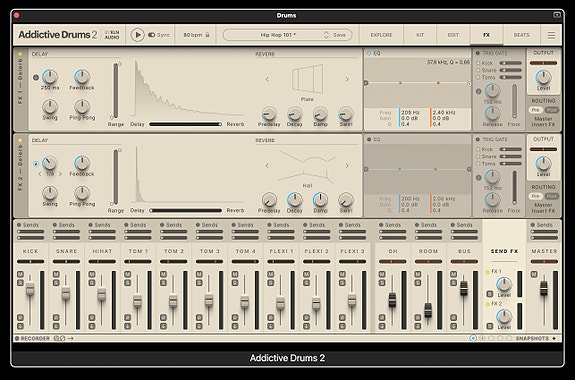Toggle Sends on the MASTER channel
Screen dimensions: 575x380
(532, 225)
